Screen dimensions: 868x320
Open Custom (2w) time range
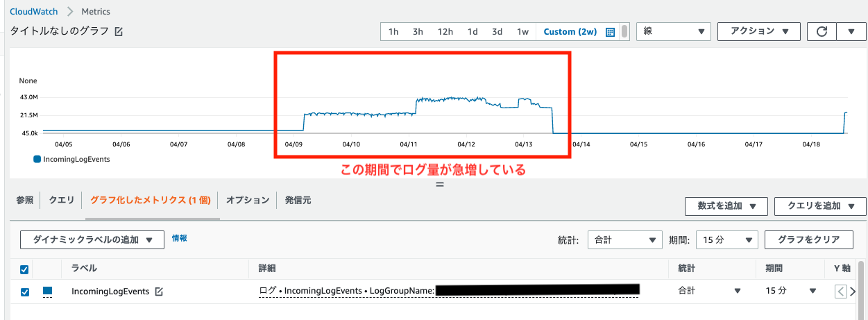click(569, 32)
